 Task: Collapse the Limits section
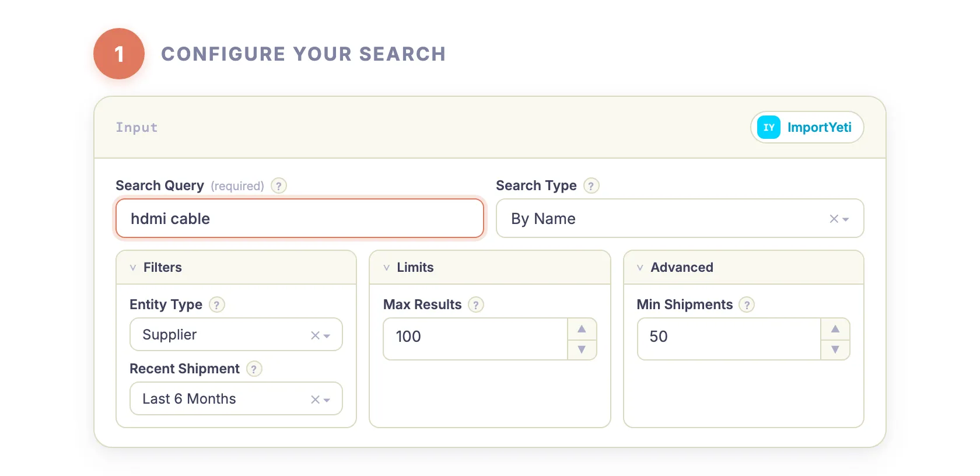point(387,267)
